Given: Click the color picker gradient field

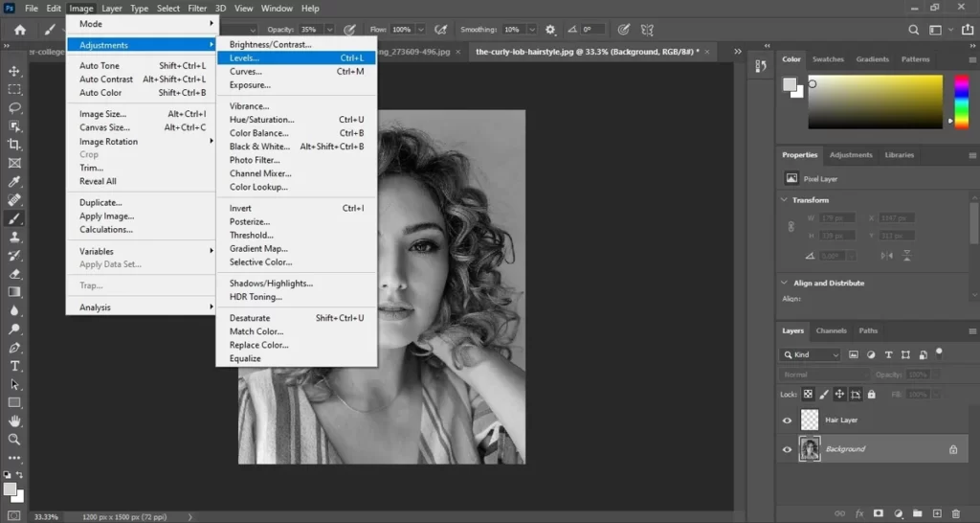Looking at the screenshot, I should [x=875, y=102].
